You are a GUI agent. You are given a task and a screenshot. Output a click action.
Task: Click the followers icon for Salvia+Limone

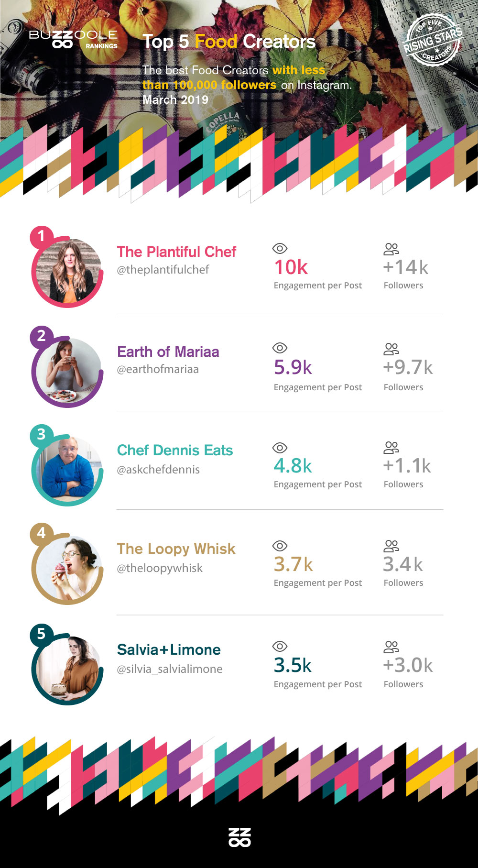(x=391, y=647)
